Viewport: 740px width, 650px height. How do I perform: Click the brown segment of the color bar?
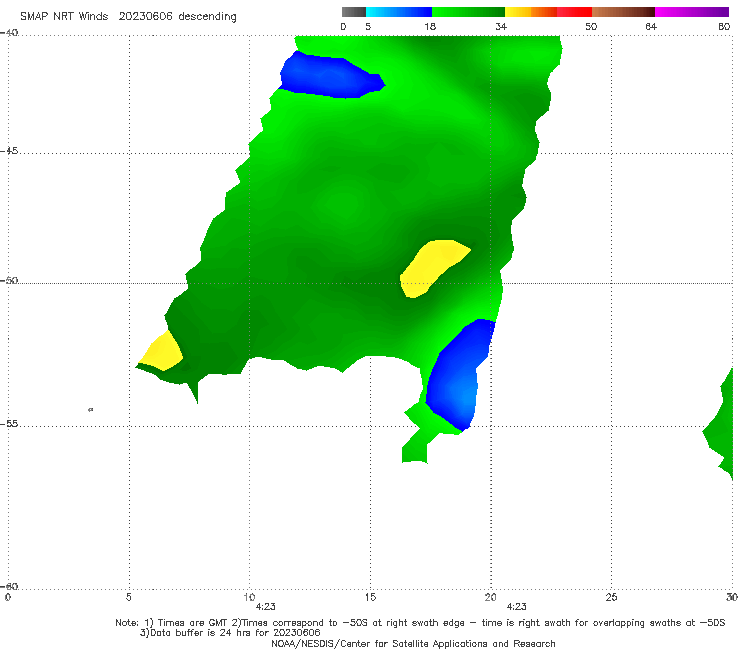623,12
